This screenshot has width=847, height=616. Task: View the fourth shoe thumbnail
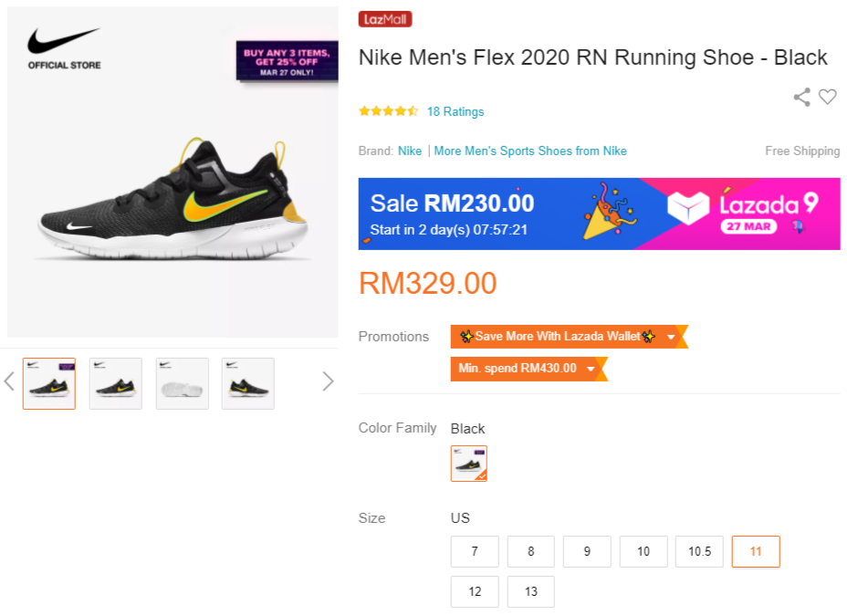pyautogui.click(x=248, y=383)
